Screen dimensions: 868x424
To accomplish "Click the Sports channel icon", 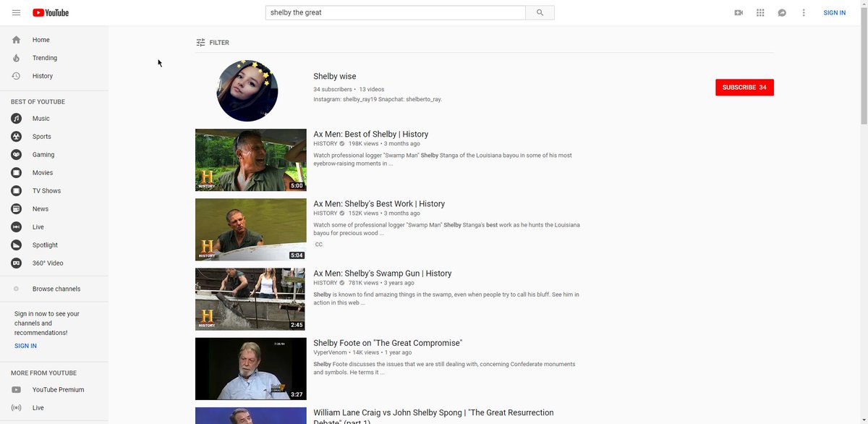I will tap(16, 137).
